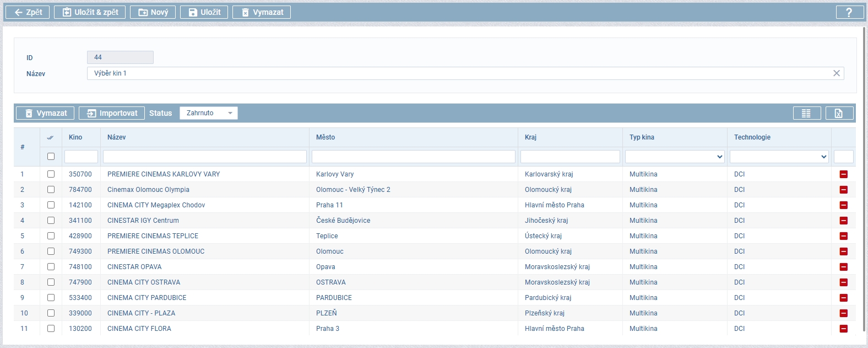Screen dimensions: 868x348
Task: Check the box for Cinemax Olomouc Olympia
Action: [x=51, y=190]
